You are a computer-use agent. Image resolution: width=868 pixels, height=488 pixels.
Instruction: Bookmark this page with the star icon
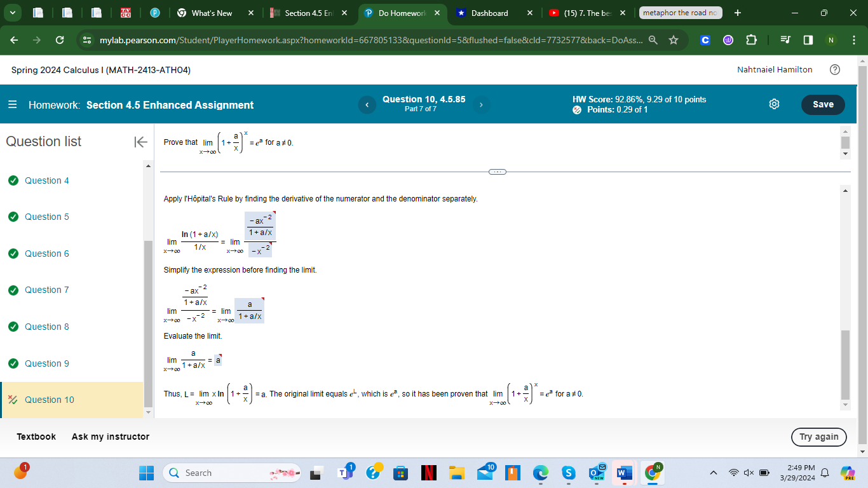click(673, 39)
